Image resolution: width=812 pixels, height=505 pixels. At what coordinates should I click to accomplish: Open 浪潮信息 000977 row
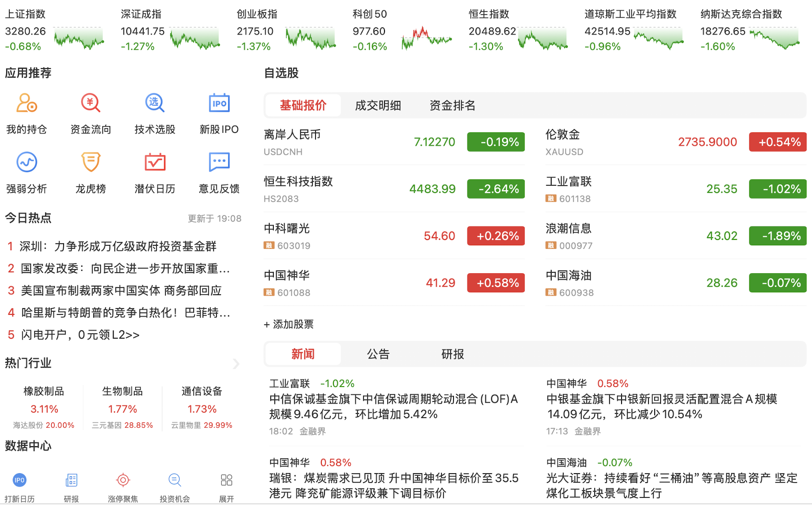pyautogui.click(x=676, y=236)
